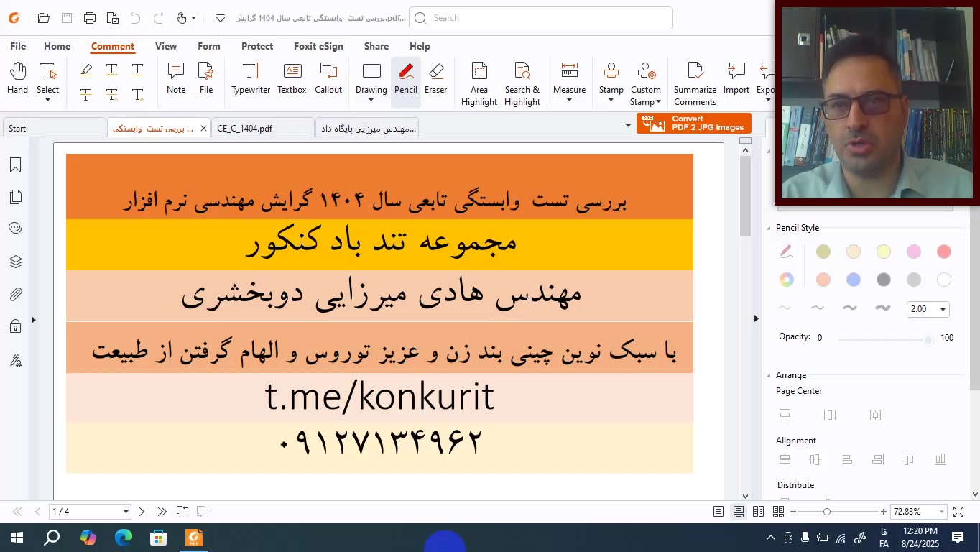Jump to the last page
Image resolution: width=980 pixels, height=552 pixels.
point(162,512)
